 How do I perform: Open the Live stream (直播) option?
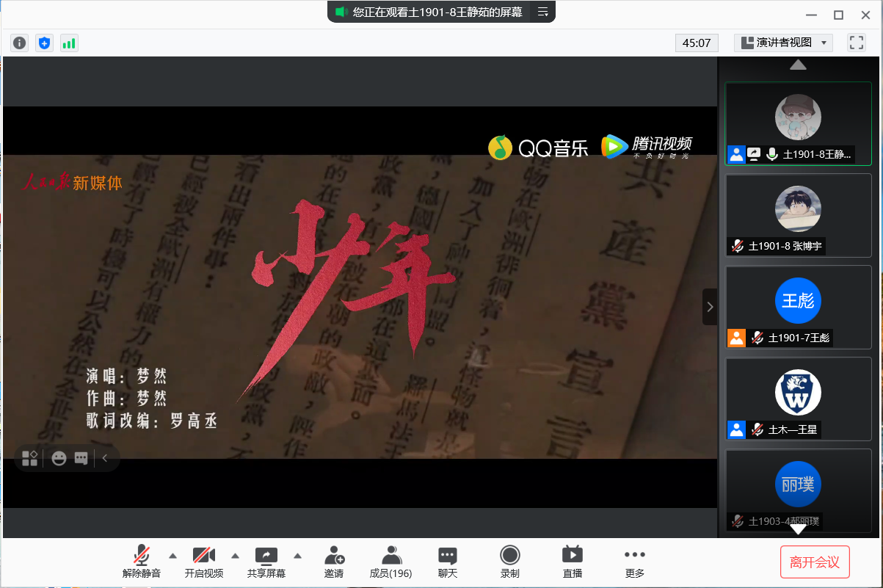click(x=572, y=562)
